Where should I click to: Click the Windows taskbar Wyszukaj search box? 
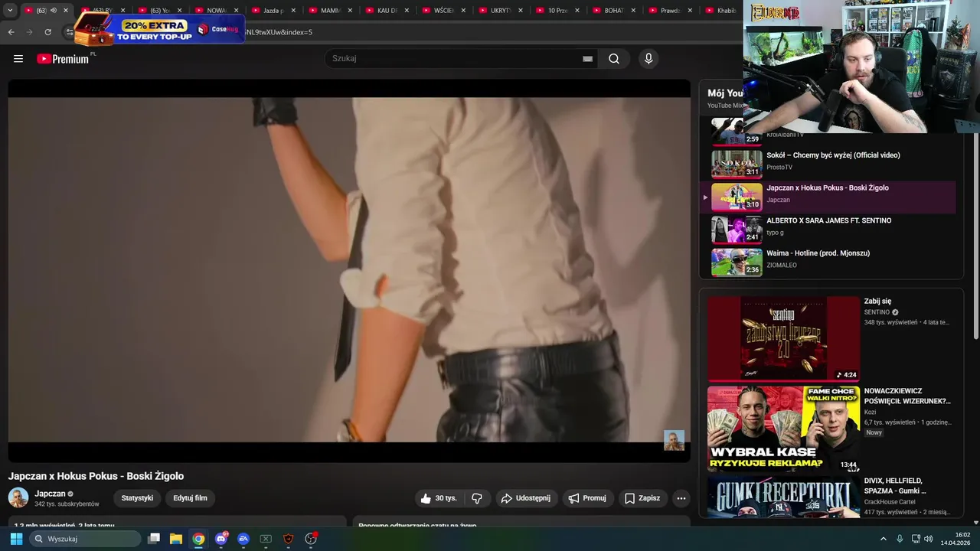coord(85,539)
